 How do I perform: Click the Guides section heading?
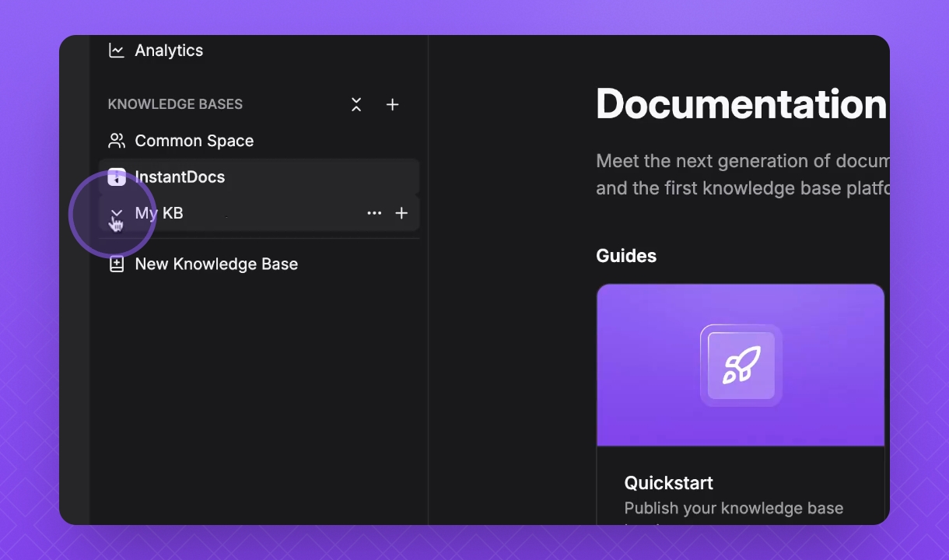coord(626,256)
